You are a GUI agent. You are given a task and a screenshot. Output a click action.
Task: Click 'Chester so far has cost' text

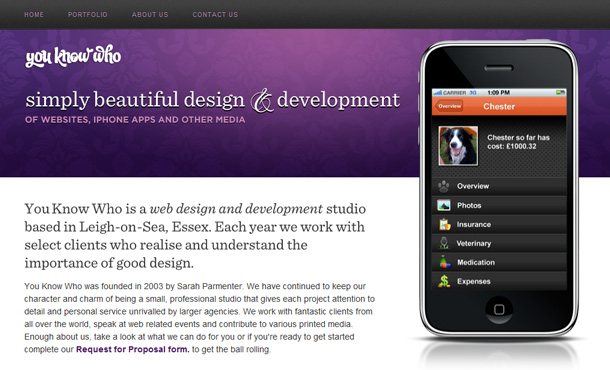(x=519, y=142)
